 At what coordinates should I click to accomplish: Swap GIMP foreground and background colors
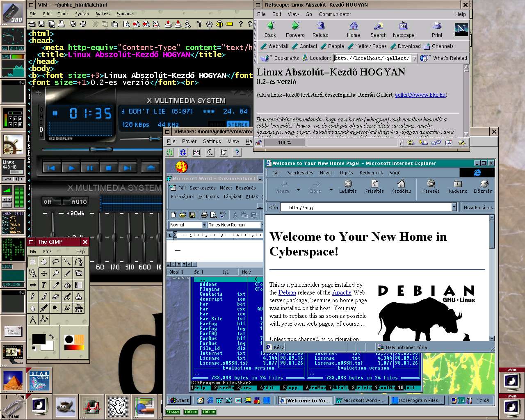(x=52, y=336)
